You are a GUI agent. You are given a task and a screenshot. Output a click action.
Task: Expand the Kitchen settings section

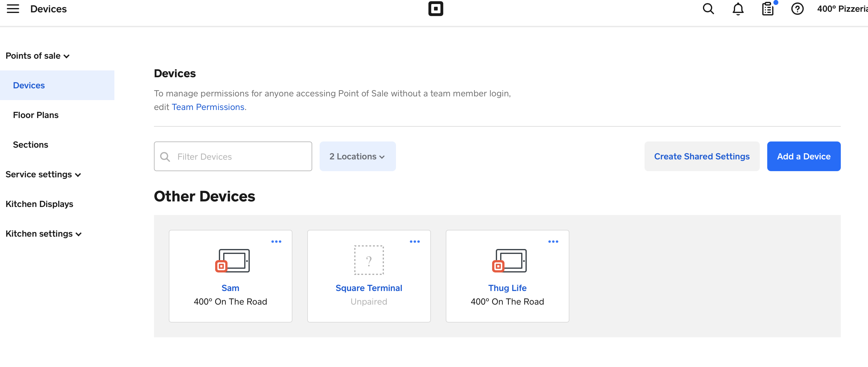(x=44, y=234)
